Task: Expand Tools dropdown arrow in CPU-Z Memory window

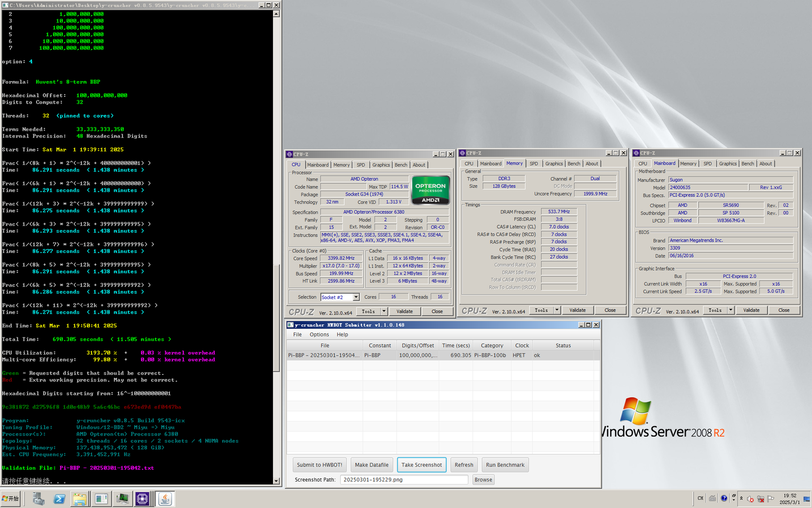Action: (557, 310)
